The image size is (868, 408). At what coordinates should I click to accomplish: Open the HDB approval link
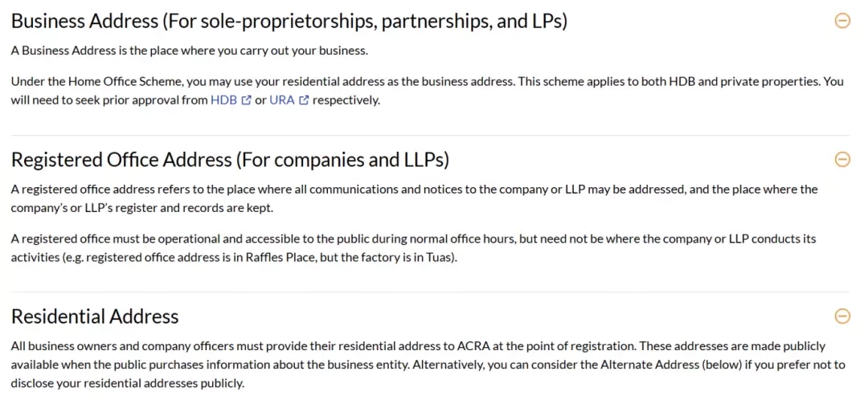[223, 101]
